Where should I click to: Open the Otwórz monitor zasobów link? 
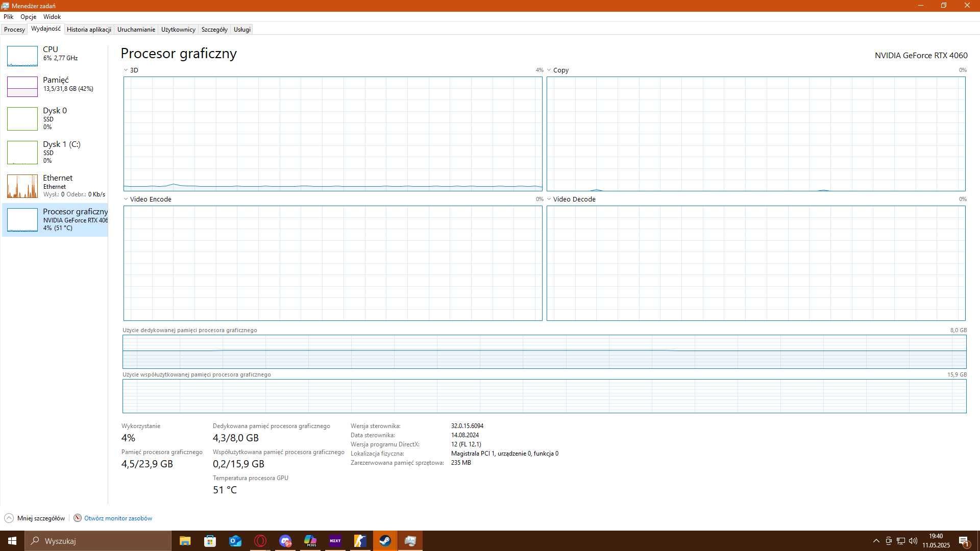pyautogui.click(x=118, y=518)
